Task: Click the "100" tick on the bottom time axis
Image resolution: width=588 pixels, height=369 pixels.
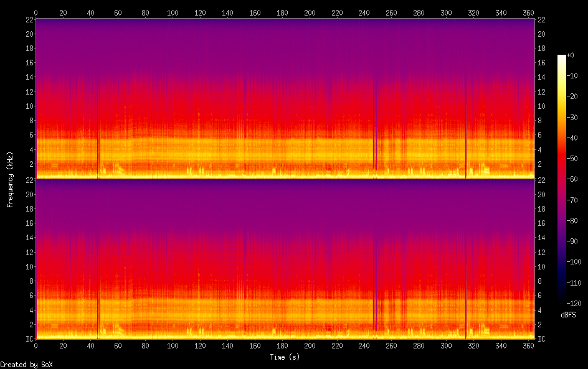Action: (x=173, y=347)
